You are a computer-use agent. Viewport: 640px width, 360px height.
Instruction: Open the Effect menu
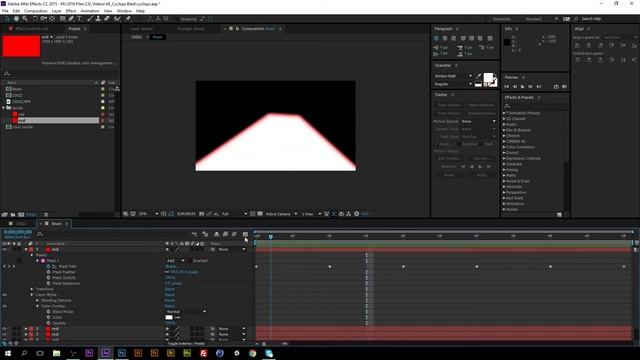coord(71,11)
